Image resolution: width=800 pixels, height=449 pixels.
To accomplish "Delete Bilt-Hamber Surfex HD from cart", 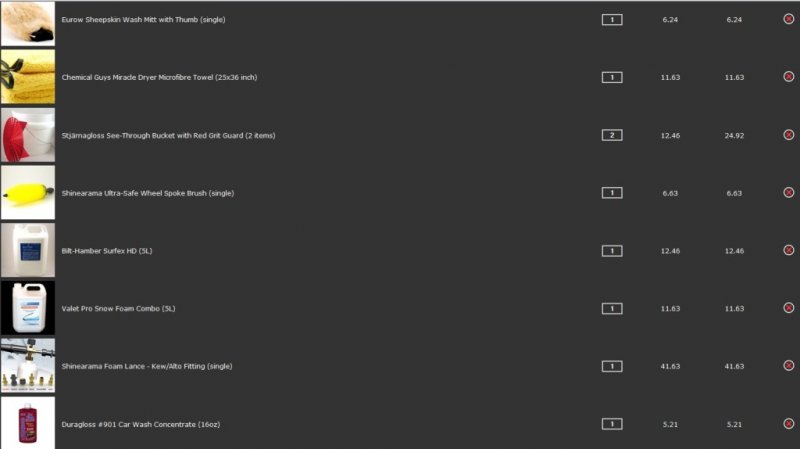I will [788, 250].
